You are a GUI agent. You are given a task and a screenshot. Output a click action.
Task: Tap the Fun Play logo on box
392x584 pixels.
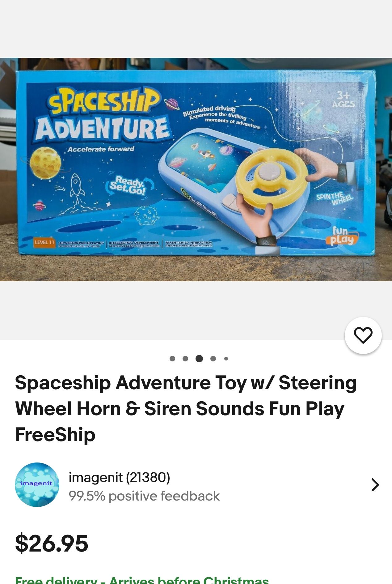click(x=342, y=236)
